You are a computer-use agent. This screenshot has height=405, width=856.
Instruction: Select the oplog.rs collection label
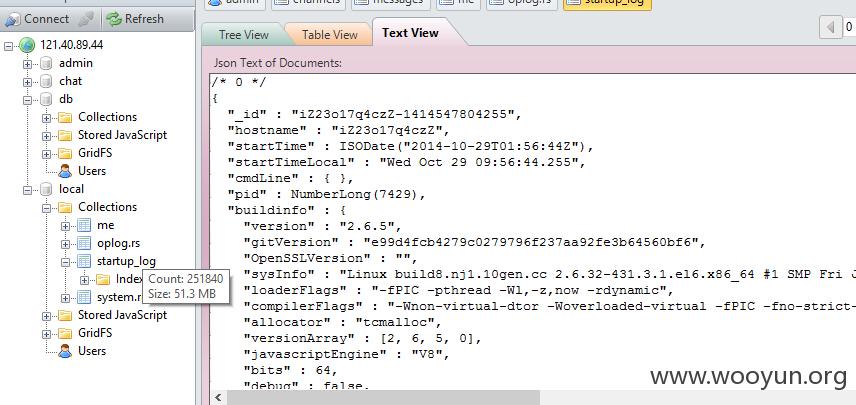pyautogui.click(x=118, y=243)
